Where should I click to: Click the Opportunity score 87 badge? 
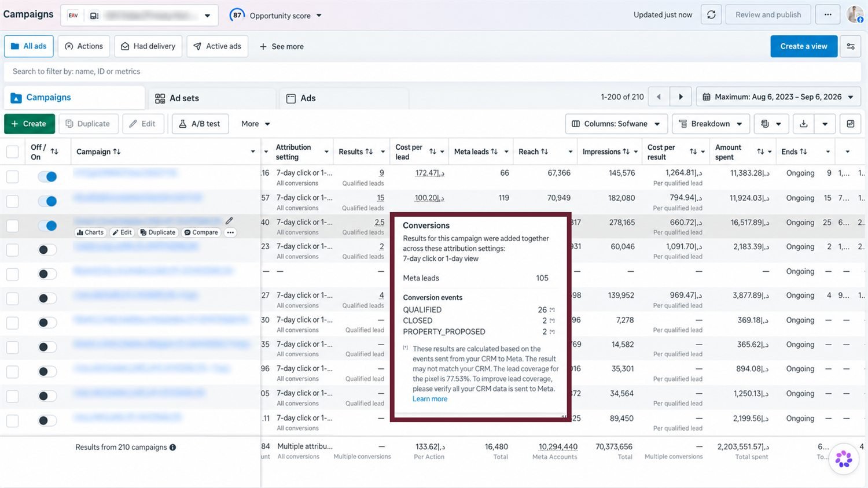coord(237,15)
